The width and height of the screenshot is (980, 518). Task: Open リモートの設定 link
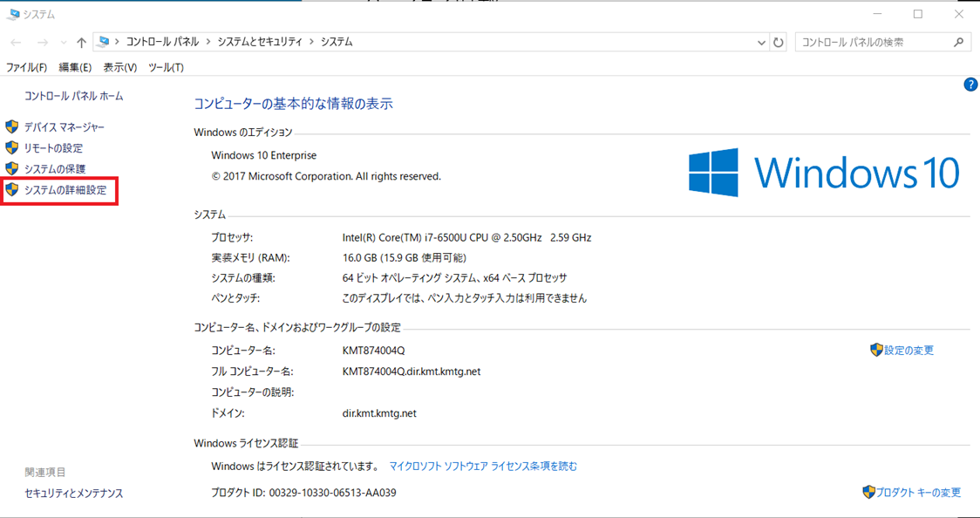coord(53,148)
